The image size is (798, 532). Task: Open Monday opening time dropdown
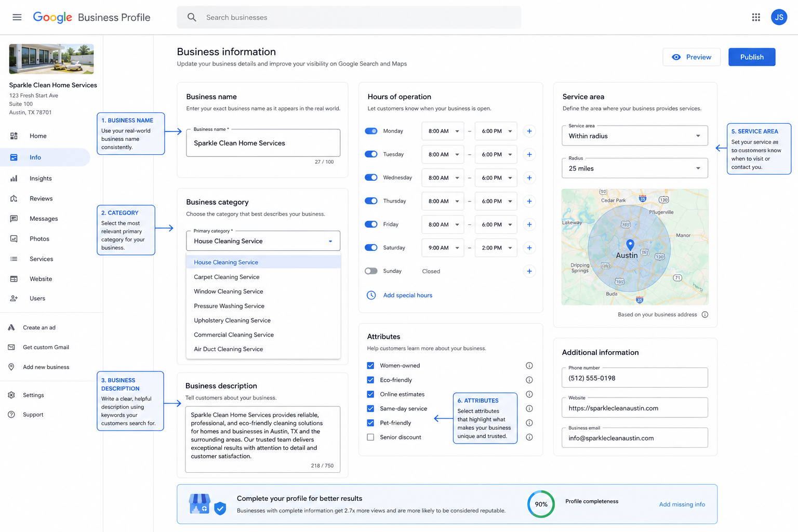[443, 131]
